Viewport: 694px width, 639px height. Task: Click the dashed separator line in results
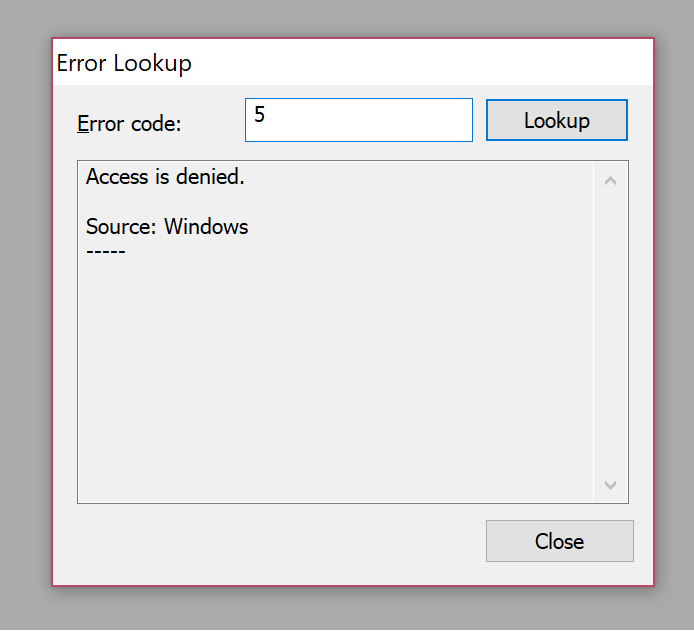click(x=106, y=252)
